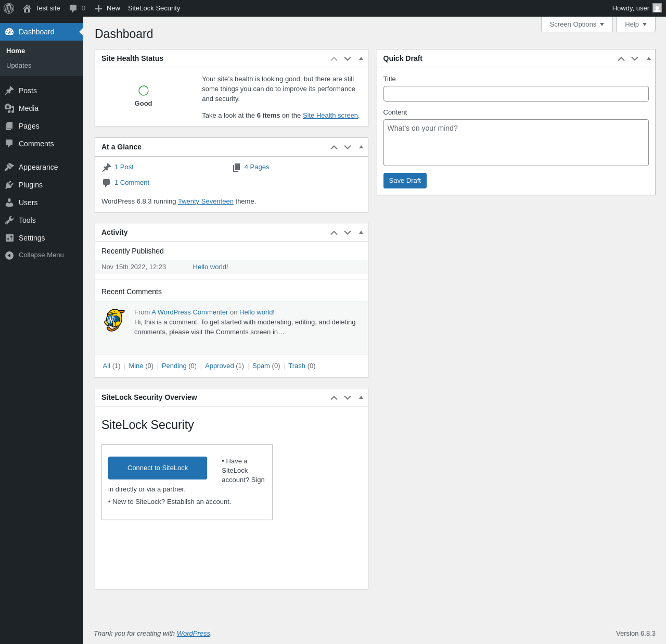Filter comments by Approved
The width and height of the screenshot is (666, 644).
pos(220,366)
